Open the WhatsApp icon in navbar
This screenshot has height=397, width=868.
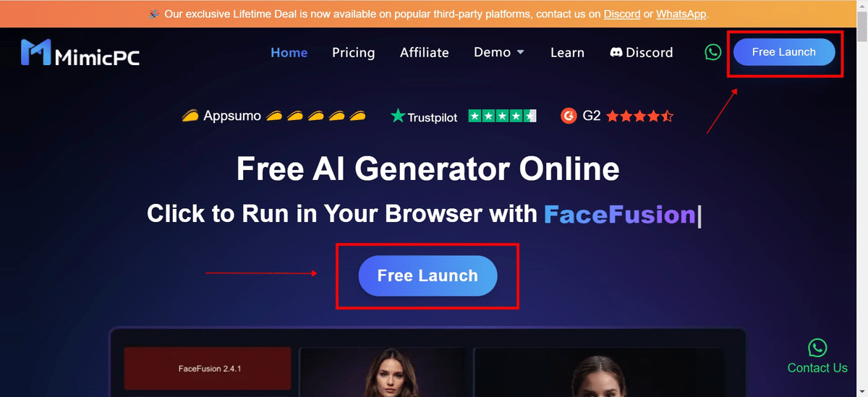point(713,52)
